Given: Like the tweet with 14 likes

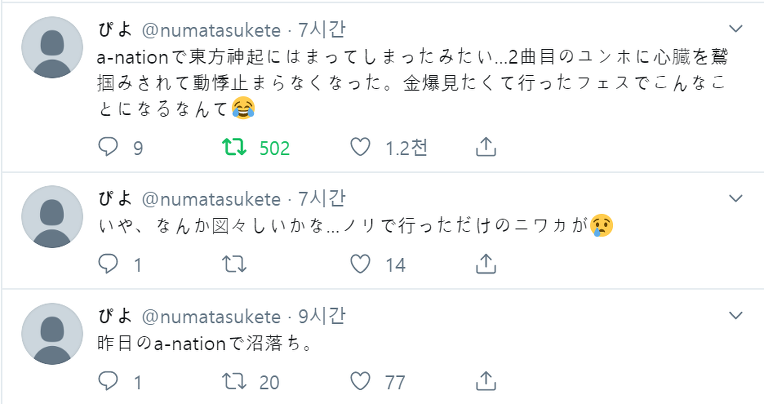Looking at the screenshot, I should click(x=361, y=264).
